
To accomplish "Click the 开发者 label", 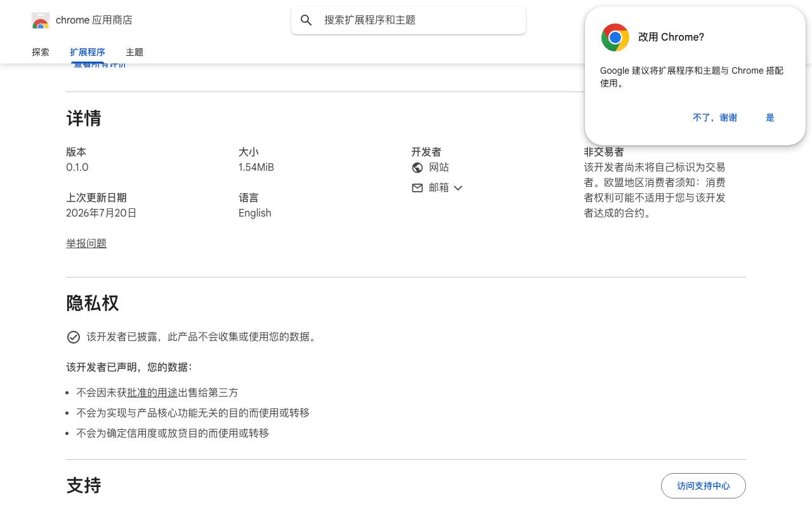I will [426, 152].
